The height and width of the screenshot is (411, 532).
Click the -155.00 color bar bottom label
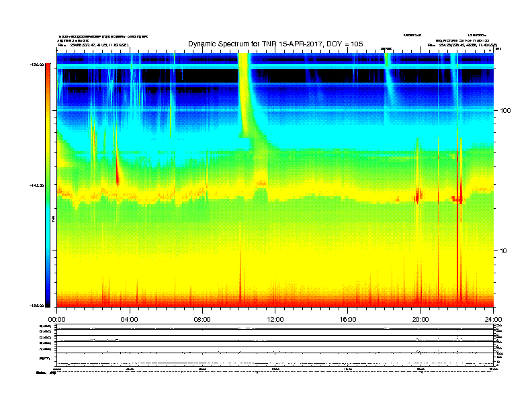pyautogui.click(x=37, y=306)
